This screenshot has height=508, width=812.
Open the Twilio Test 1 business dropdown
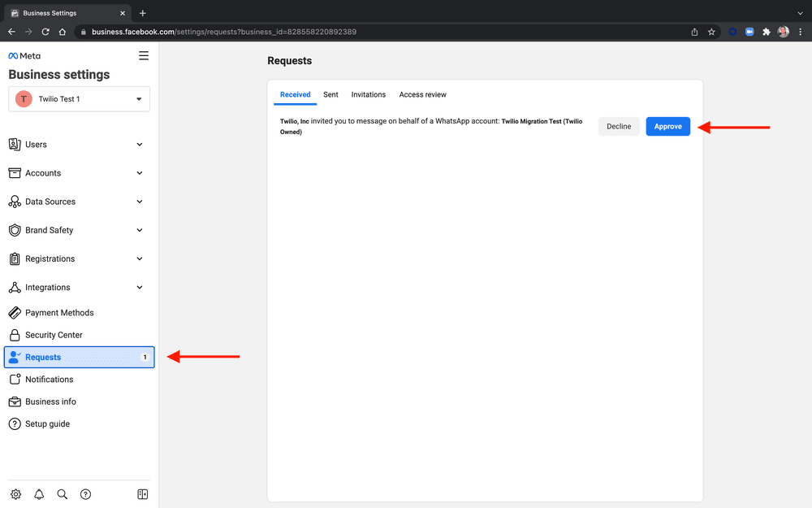(80, 99)
